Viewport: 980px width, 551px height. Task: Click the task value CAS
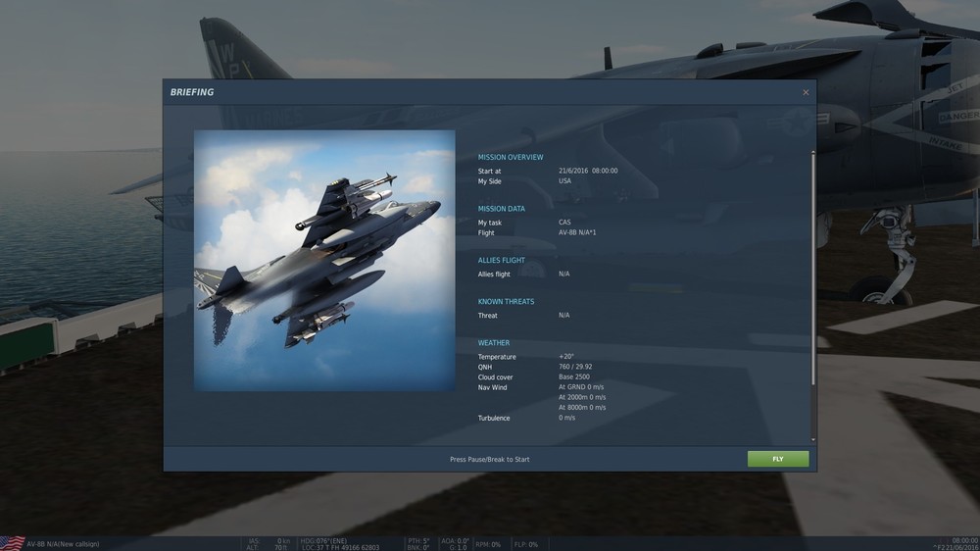564,222
